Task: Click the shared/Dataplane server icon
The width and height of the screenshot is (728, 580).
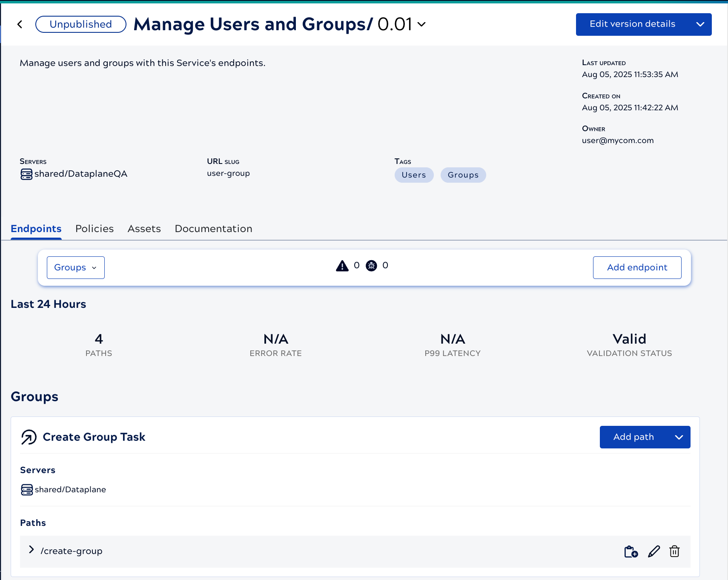Action: tap(27, 490)
